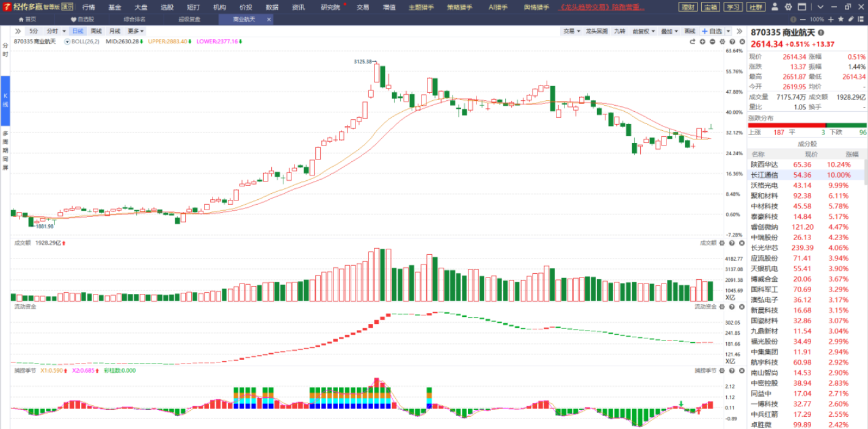Click the 宝箱 button in title bar

pyautogui.click(x=709, y=7)
